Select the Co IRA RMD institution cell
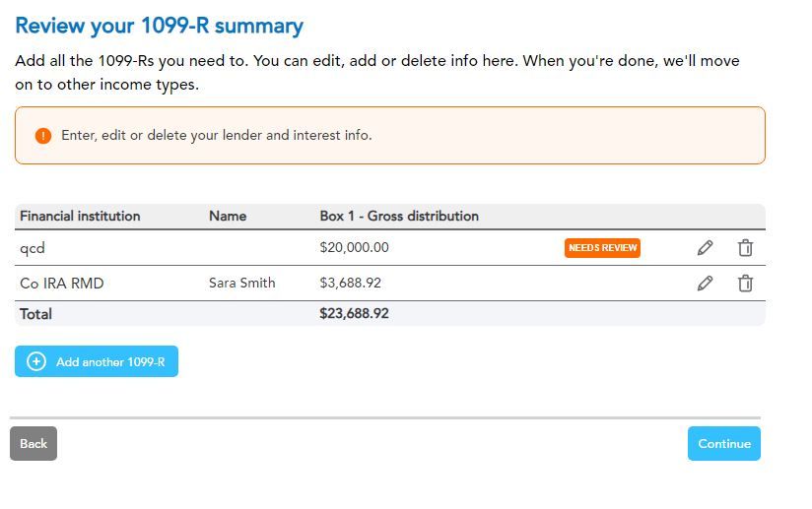 click(61, 284)
